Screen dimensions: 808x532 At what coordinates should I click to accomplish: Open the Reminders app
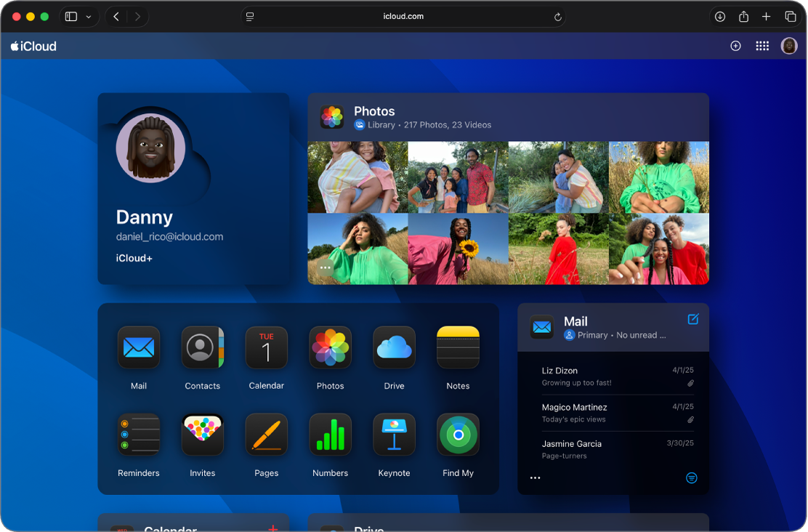pos(138,435)
